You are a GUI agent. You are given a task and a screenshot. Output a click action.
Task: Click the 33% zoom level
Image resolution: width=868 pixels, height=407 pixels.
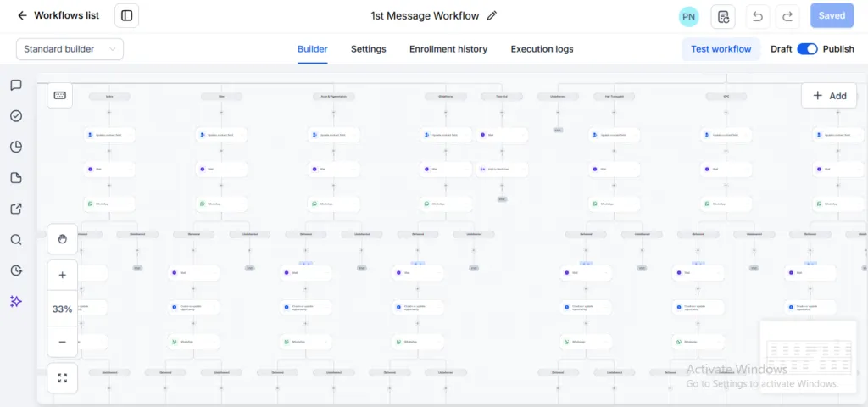click(x=63, y=309)
